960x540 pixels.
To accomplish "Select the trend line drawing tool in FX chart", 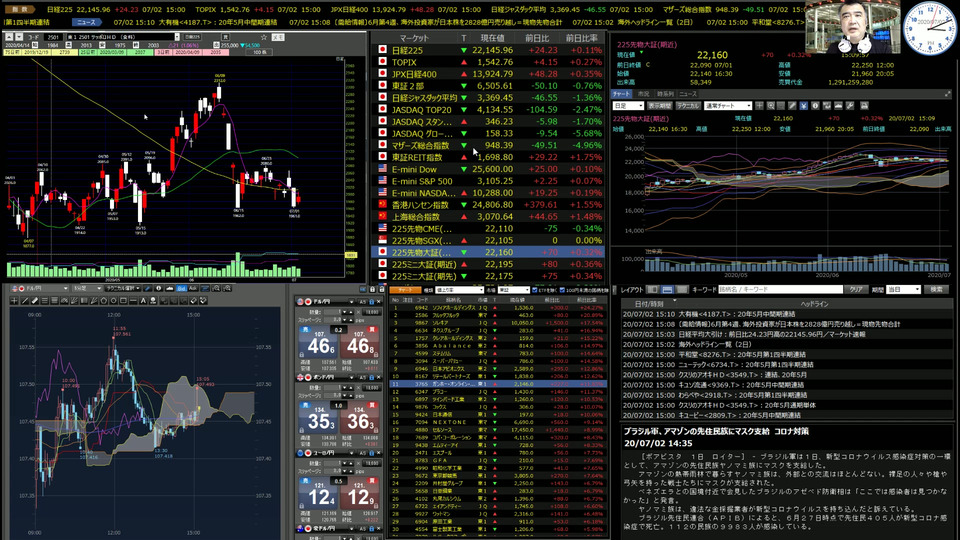I will (x=24, y=301).
